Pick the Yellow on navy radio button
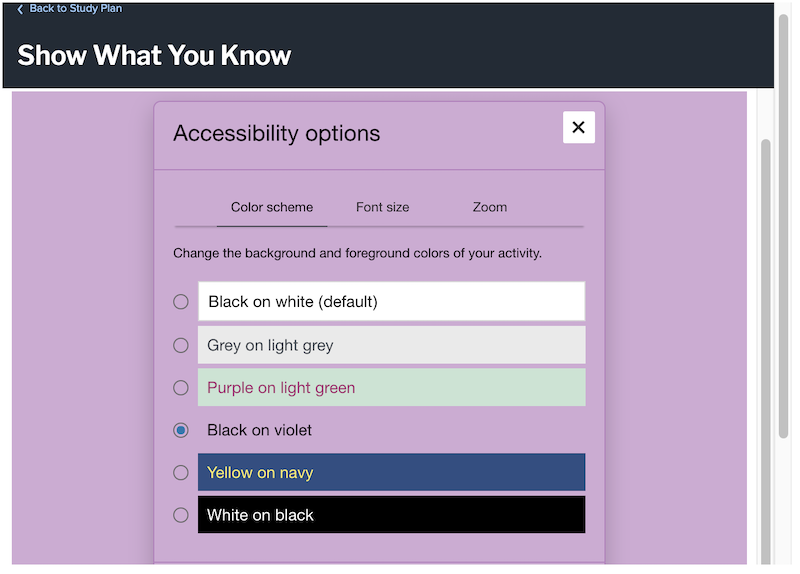 pos(181,472)
